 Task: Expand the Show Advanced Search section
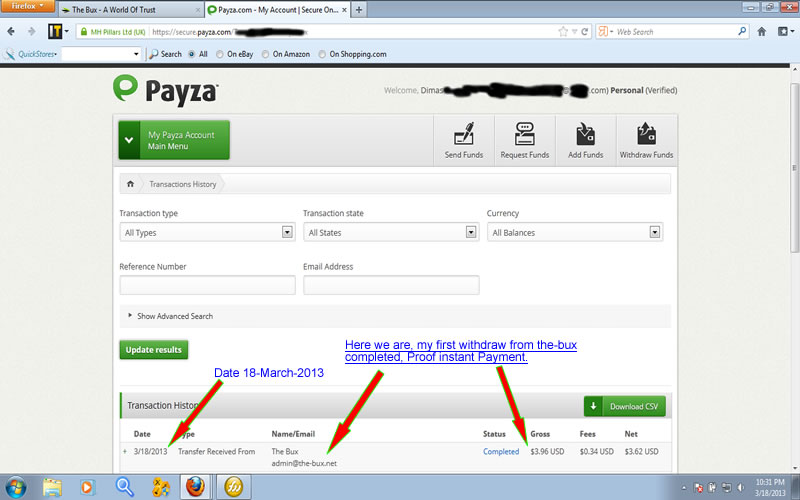170,316
